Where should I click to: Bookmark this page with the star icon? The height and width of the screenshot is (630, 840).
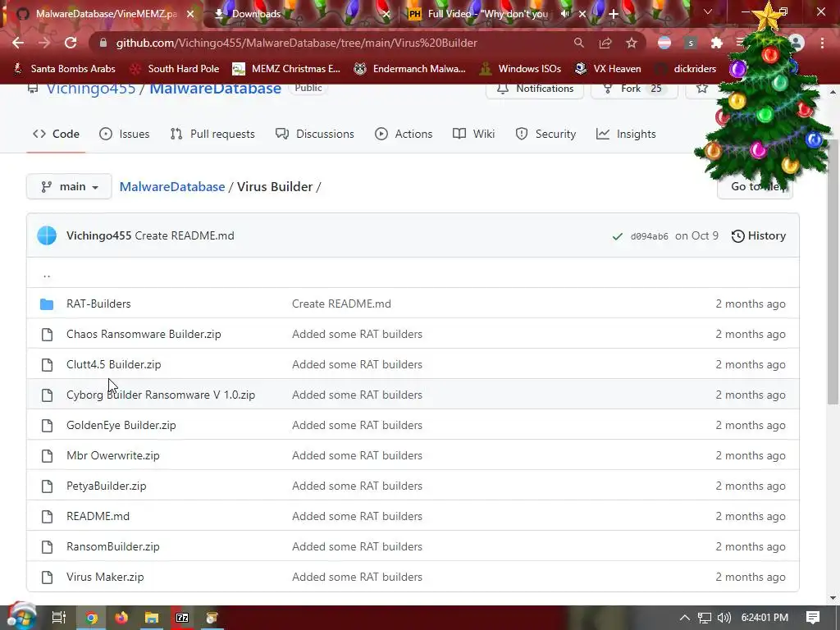point(632,43)
